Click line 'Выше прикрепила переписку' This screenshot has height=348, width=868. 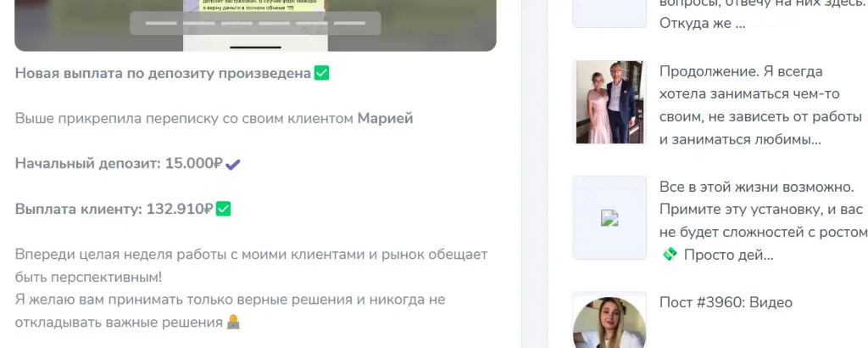click(x=214, y=119)
